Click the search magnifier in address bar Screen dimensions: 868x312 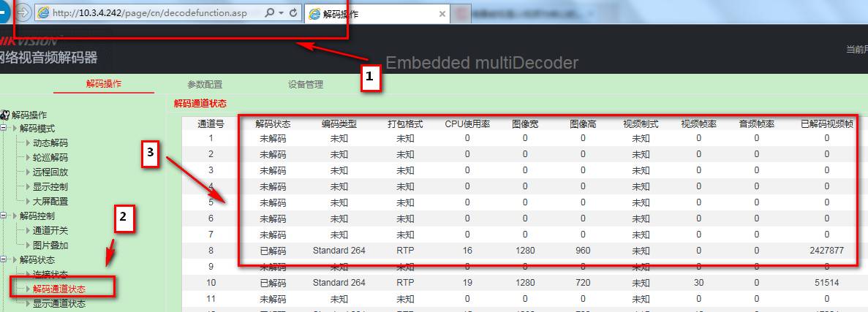270,13
